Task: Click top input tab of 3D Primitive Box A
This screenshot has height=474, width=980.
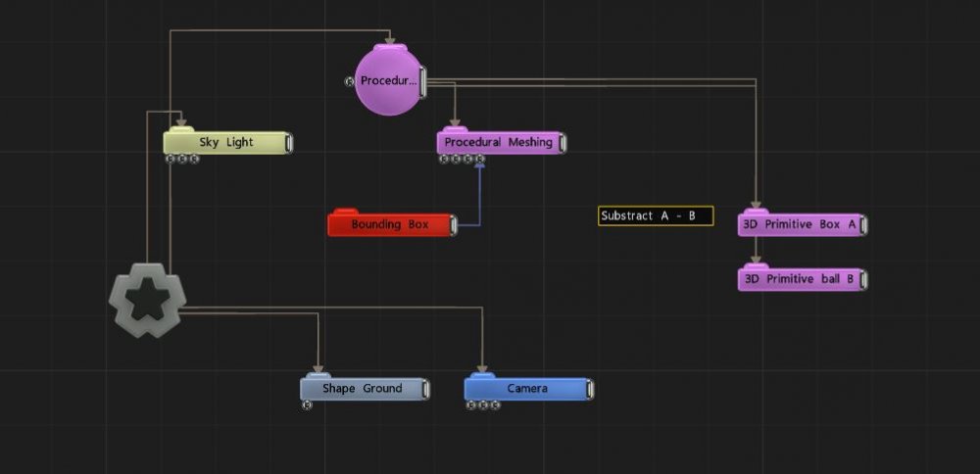Action: 755,211
